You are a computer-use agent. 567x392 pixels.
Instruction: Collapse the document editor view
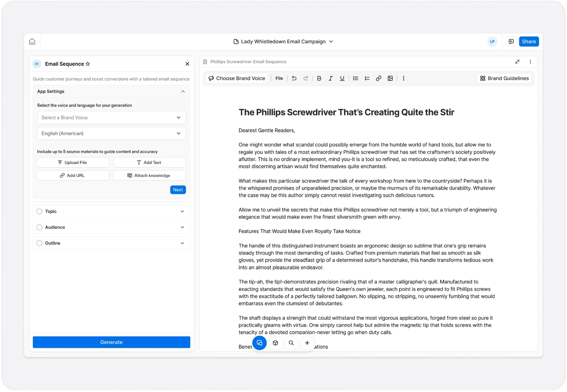[x=517, y=62]
